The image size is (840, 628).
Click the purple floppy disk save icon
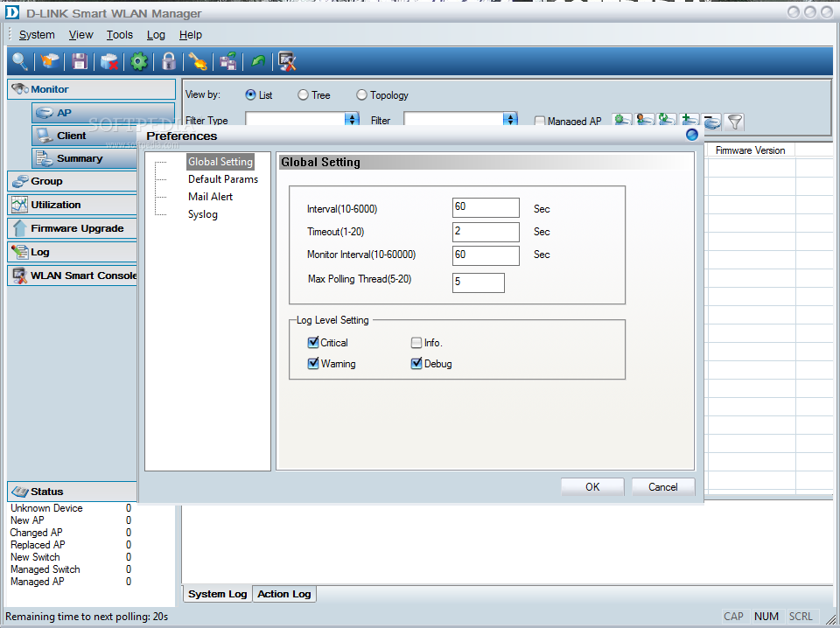click(x=80, y=61)
